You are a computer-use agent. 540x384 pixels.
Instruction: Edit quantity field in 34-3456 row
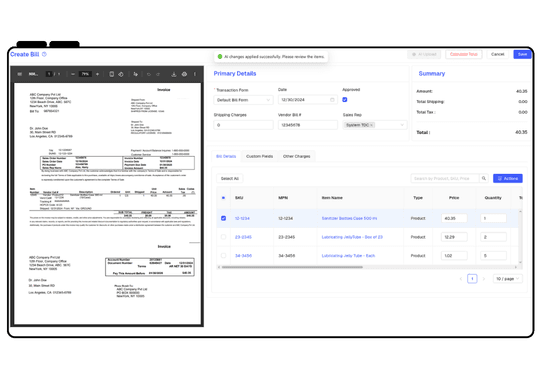pyautogui.click(x=493, y=256)
